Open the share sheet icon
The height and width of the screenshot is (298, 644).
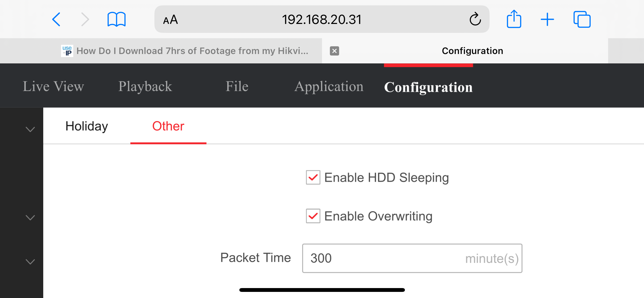514,19
